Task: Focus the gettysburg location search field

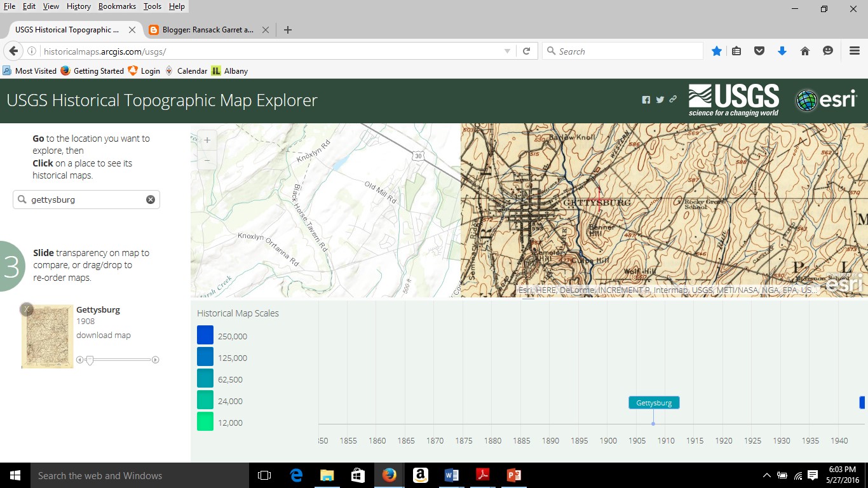Action: pos(86,200)
